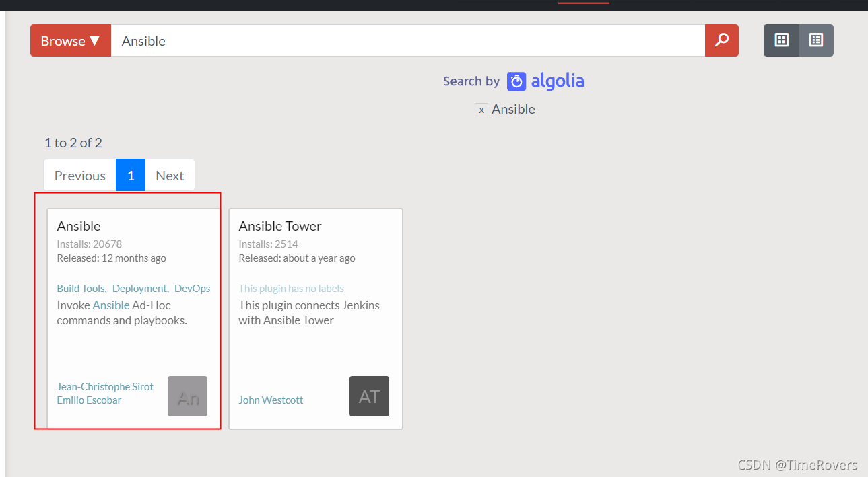Open Emilio Escobar maintainer link
The width and height of the screenshot is (868, 477).
[89, 400]
